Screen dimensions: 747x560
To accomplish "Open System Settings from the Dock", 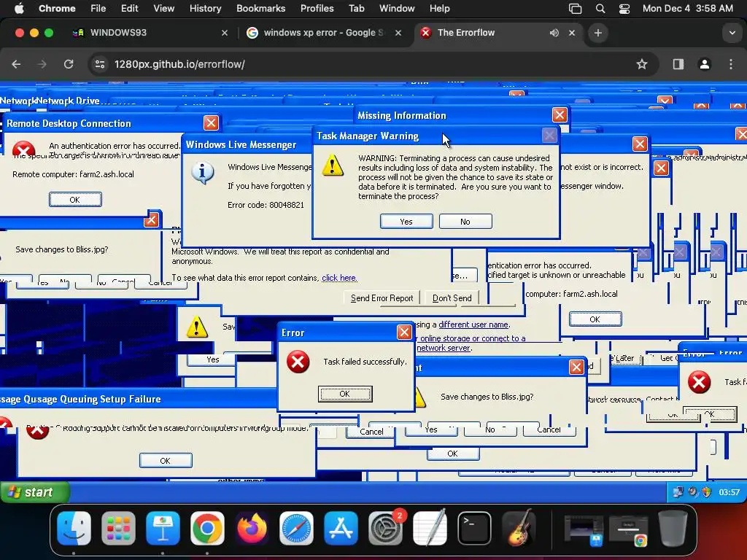I will point(385,528).
